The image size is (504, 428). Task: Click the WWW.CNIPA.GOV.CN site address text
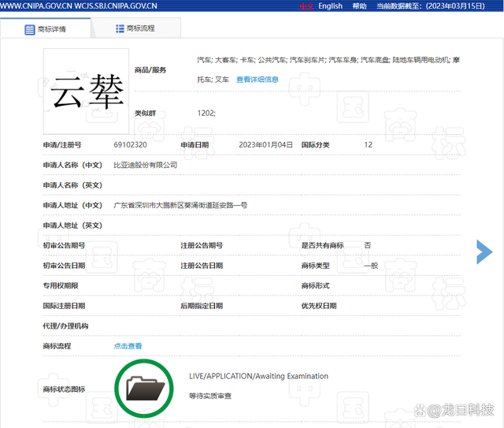(x=36, y=6)
